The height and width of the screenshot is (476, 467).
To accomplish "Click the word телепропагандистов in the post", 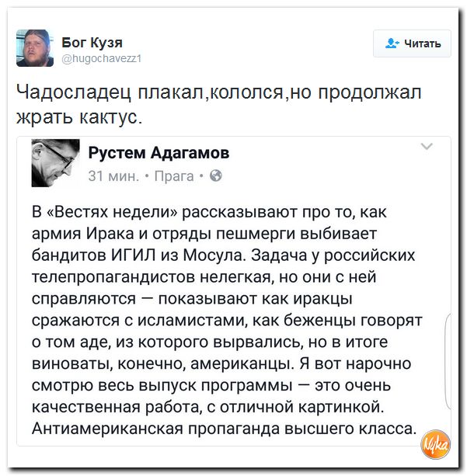I will [113, 277].
